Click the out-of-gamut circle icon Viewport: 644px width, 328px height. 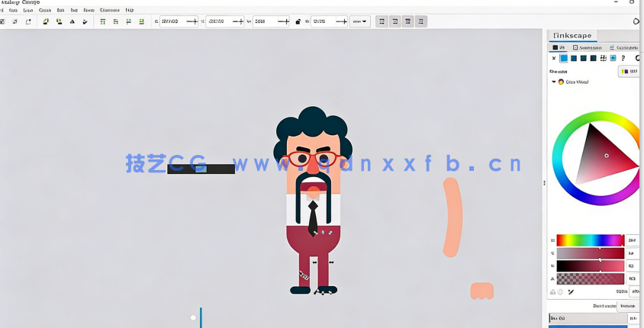(560, 292)
